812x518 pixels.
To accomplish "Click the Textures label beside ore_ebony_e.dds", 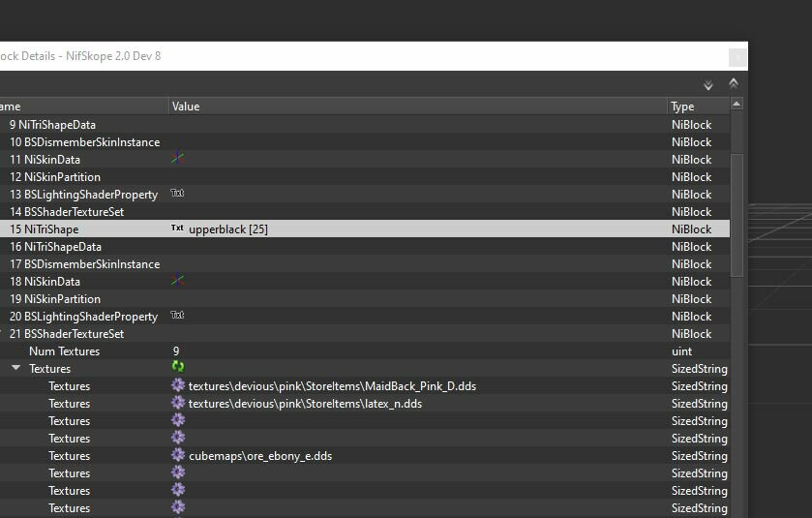I will (x=70, y=456).
